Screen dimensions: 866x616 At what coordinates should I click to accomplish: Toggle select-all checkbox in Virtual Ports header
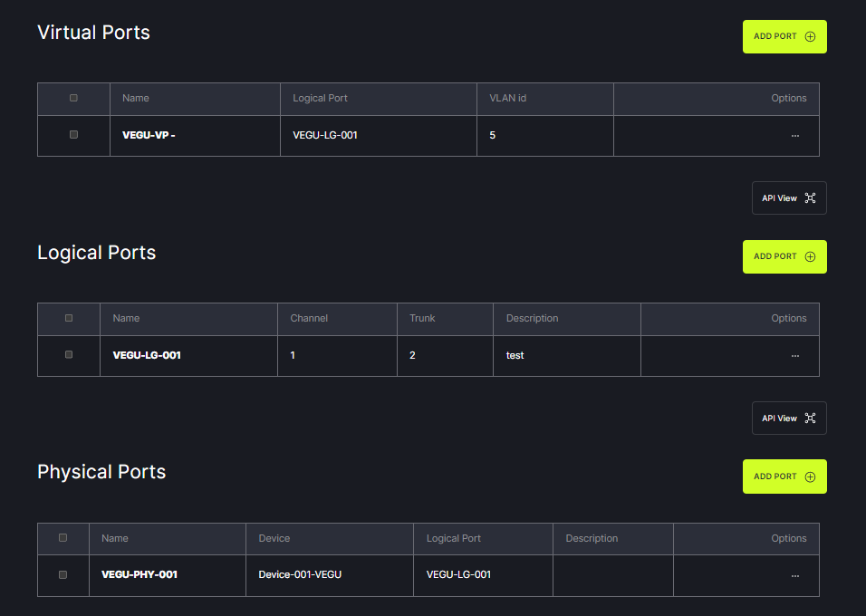click(73, 98)
